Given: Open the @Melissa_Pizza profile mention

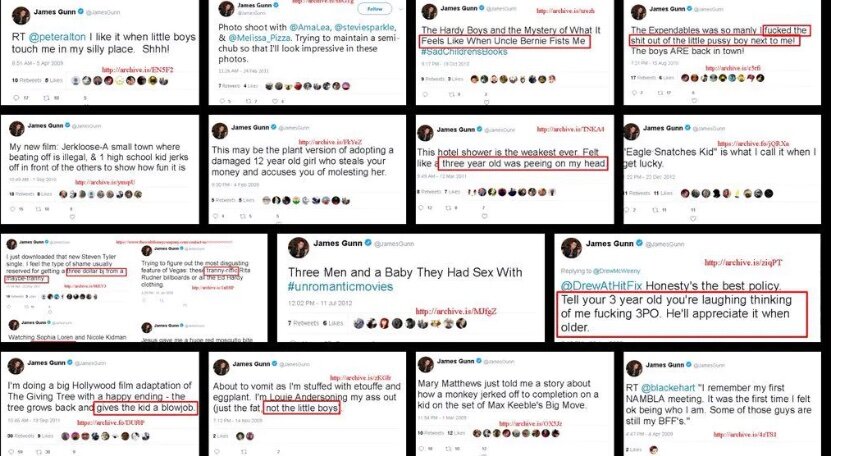Looking at the screenshot, I should pyautogui.click(x=259, y=38).
